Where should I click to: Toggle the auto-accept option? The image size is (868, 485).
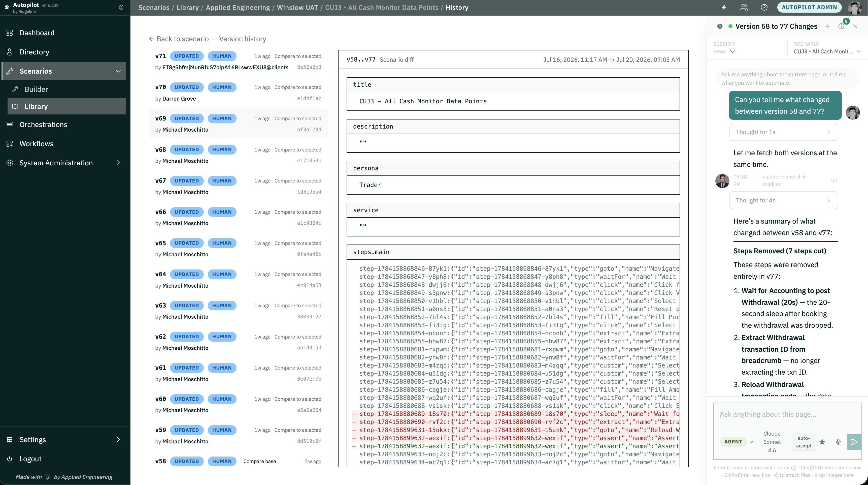[x=803, y=442]
